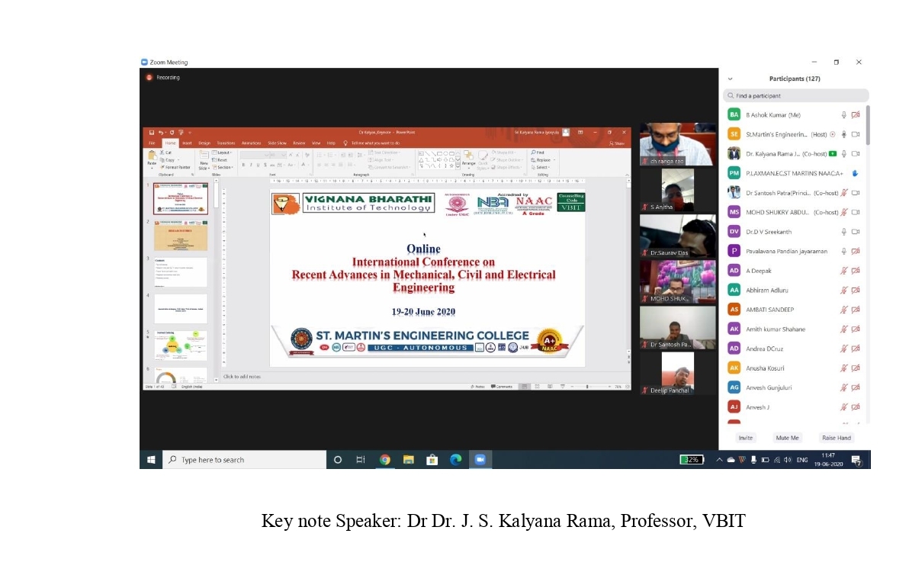Toggle B Ashok Kumar's camera icon
Image resolution: width=909 pixels, height=588 pixels.
[856, 115]
